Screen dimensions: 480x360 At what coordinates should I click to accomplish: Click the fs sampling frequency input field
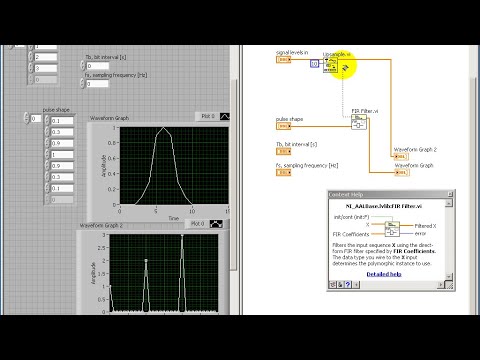coord(97,84)
